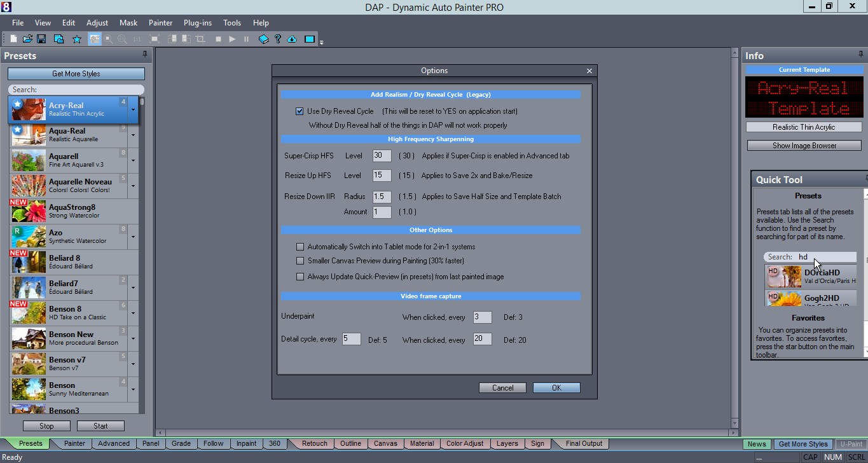This screenshot has height=463, width=868.
Task: Select the AquaStrong8 preset thumbnail
Action: (28, 211)
